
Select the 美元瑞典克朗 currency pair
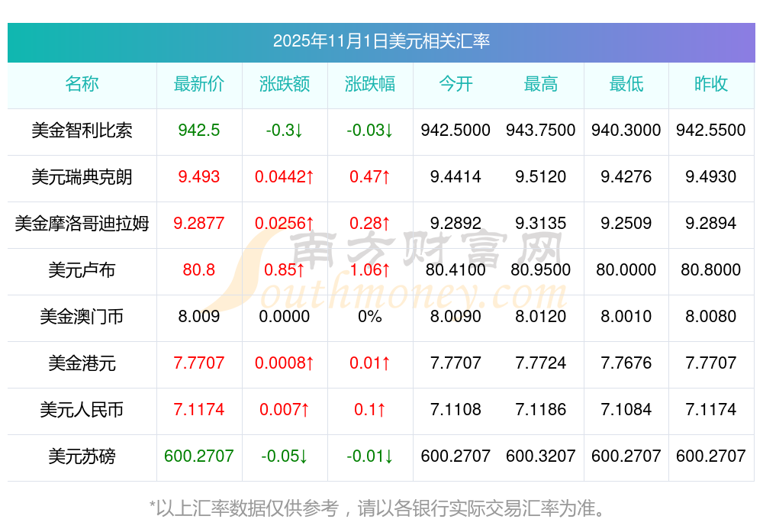tap(82, 177)
